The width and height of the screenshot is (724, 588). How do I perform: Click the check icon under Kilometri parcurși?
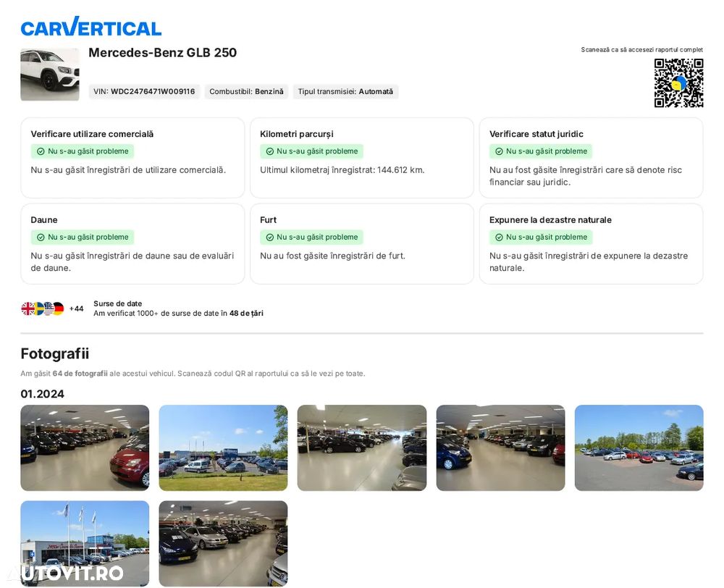click(x=269, y=151)
